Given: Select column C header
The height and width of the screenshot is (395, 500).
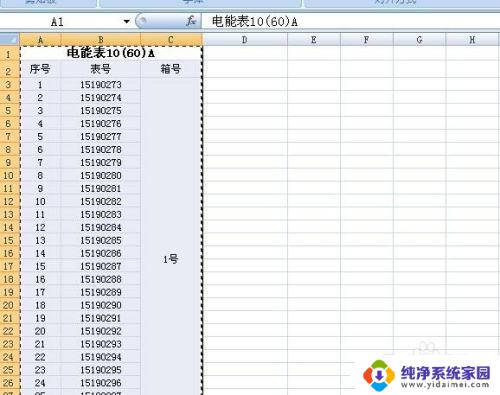Looking at the screenshot, I should click(171, 40).
